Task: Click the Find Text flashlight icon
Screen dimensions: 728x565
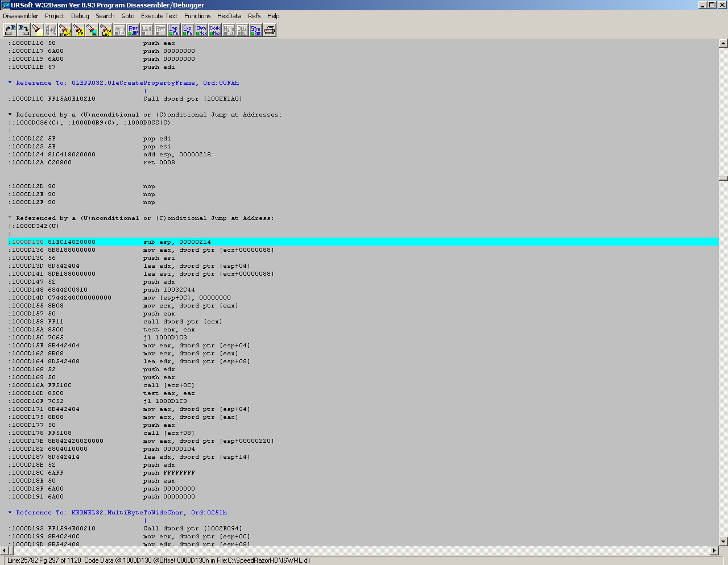Action: [38, 30]
